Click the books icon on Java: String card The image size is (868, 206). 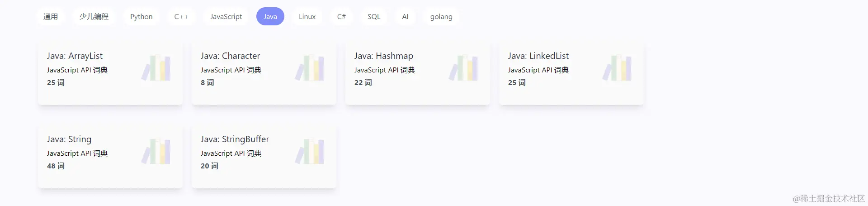pos(156,151)
